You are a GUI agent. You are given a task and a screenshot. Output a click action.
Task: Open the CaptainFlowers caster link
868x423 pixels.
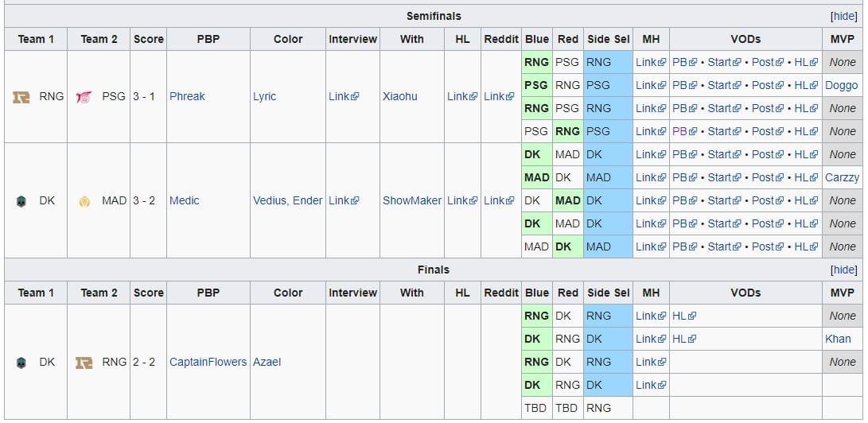(x=208, y=362)
